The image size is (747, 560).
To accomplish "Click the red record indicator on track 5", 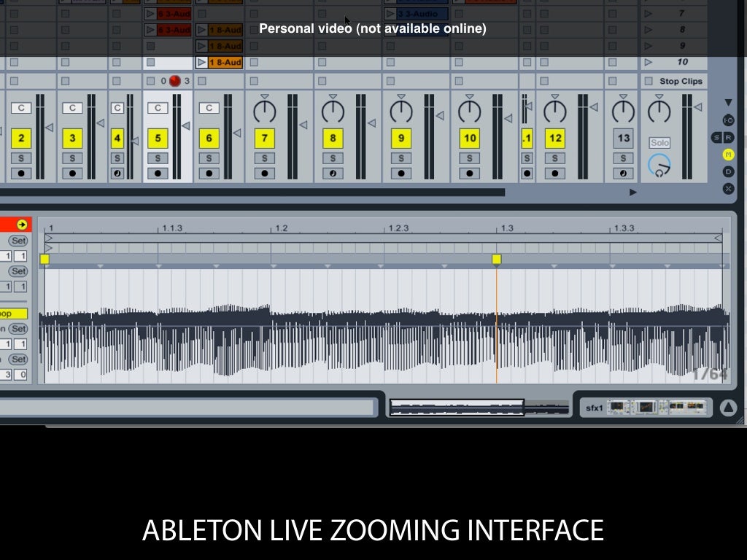I will [175, 81].
